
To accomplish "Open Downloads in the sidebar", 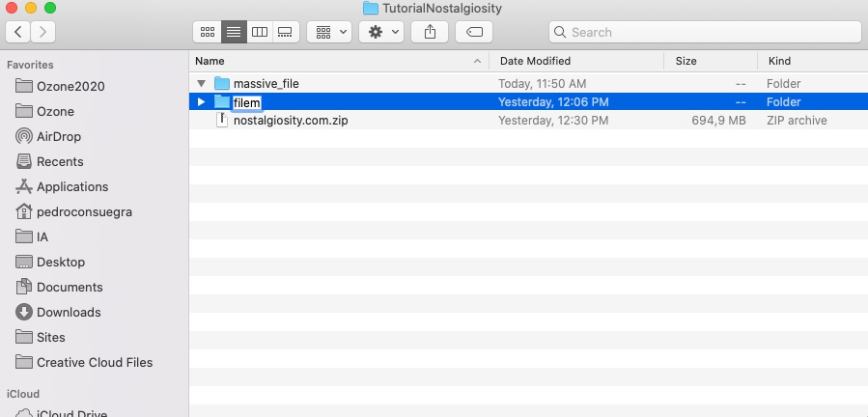I will [68, 312].
